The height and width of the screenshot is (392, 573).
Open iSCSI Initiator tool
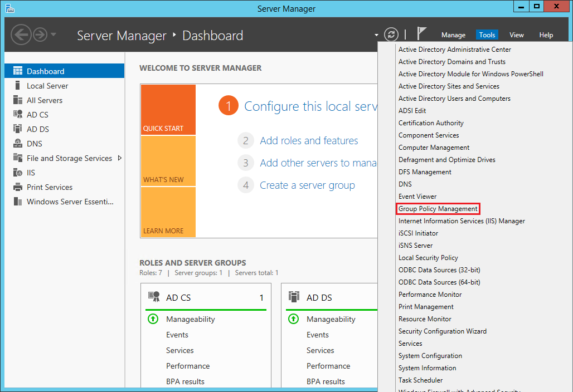coord(418,233)
